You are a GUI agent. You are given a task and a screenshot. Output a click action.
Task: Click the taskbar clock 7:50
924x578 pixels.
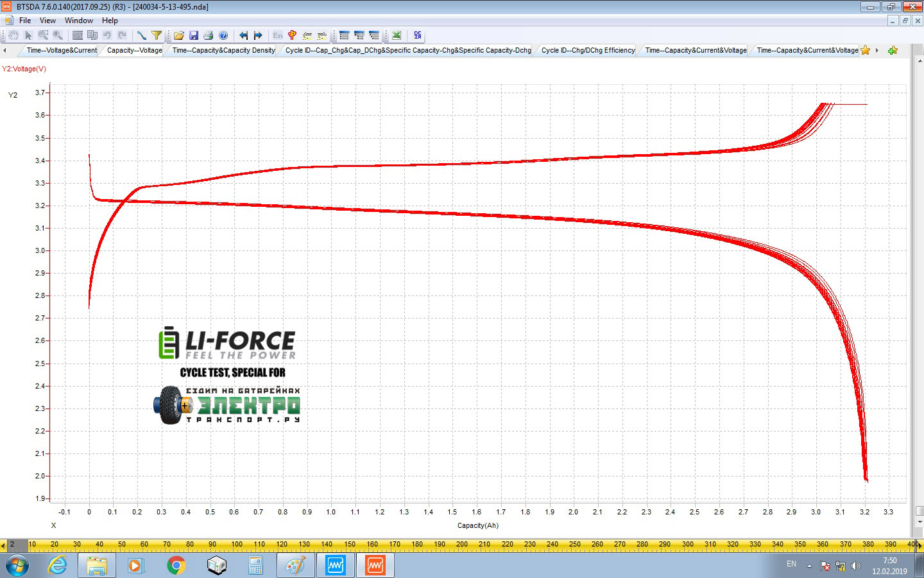tap(889, 561)
